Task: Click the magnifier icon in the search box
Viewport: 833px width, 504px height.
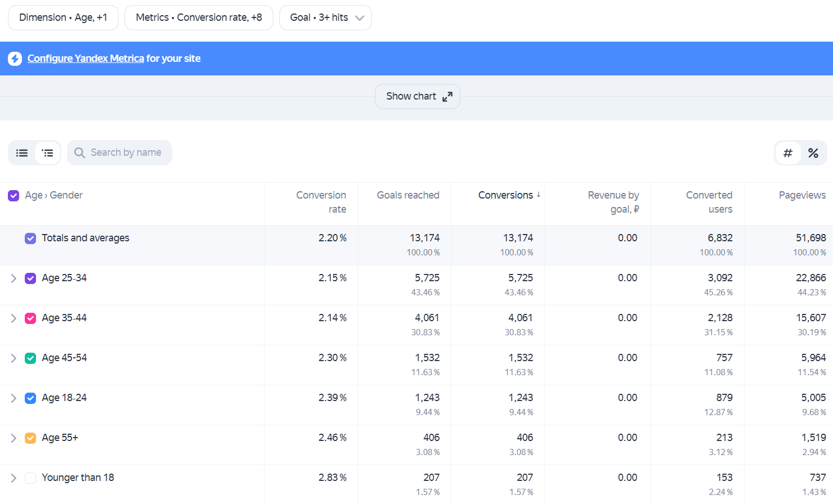Action: coord(80,153)
